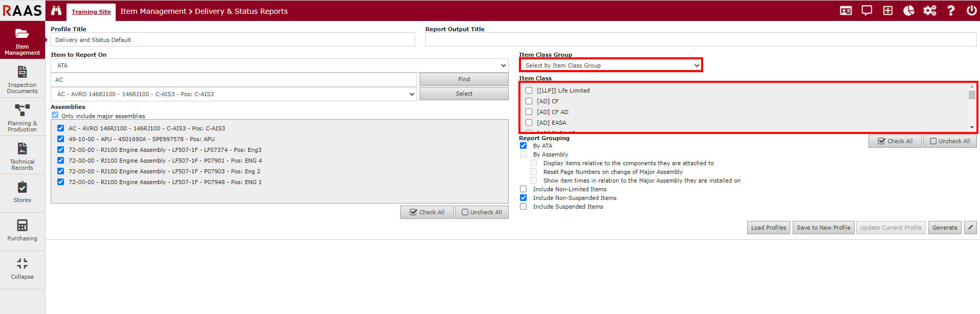Log out with the power icon
The width and height of the screenshot is (980, 314).
[x=971, y=11]
